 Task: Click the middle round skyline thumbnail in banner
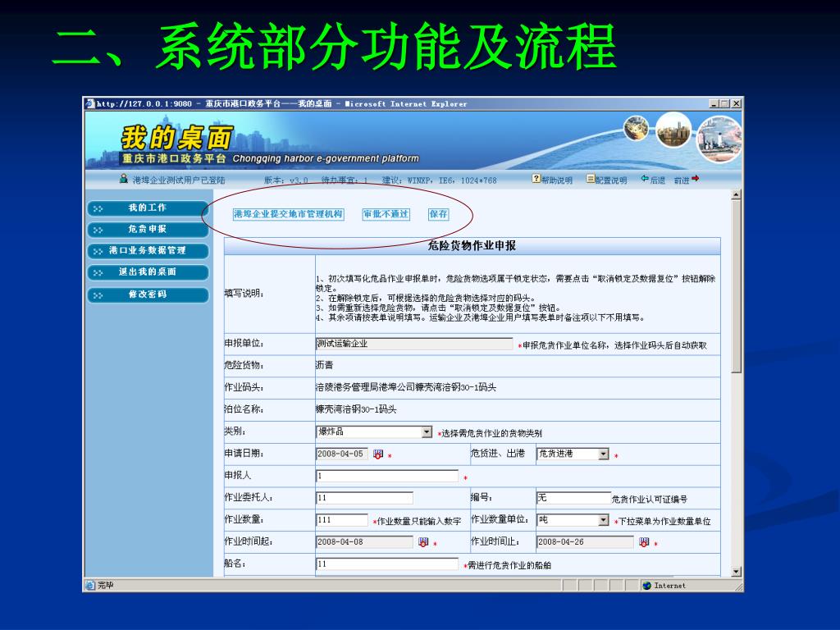673,130
